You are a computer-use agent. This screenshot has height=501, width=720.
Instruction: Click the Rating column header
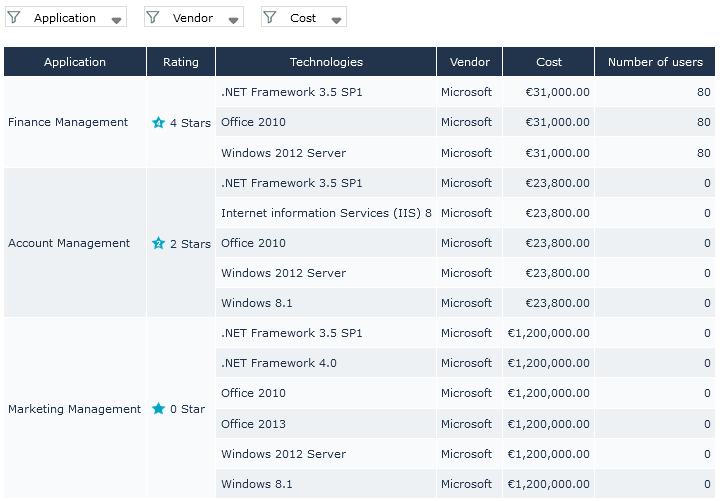click(x=181, y=62)
